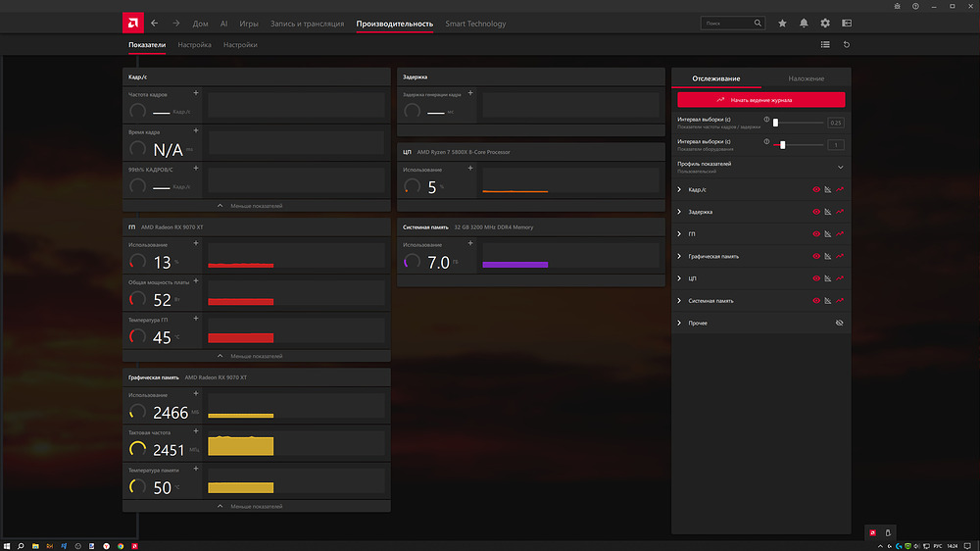Click plus icon next to Температура памяти
The image size is (980, 551).
[x=196, y=469]
